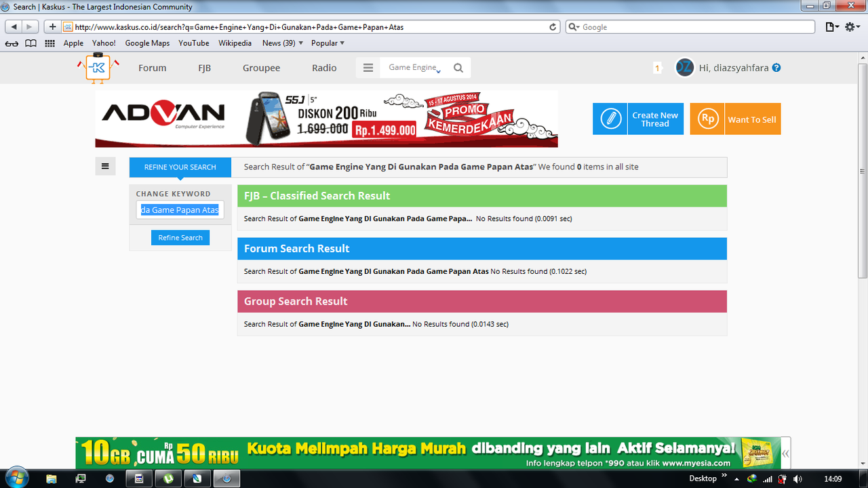The height and width of the screenshot is (488, 868).
Task: Open Top Sites grid icon
Action: click(x=50, y=43)
